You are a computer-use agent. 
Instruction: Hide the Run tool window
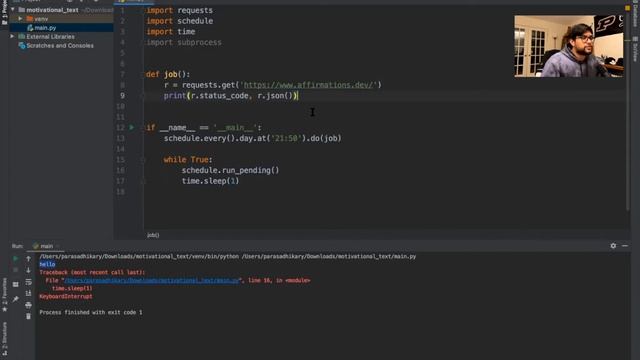[625, 246]
